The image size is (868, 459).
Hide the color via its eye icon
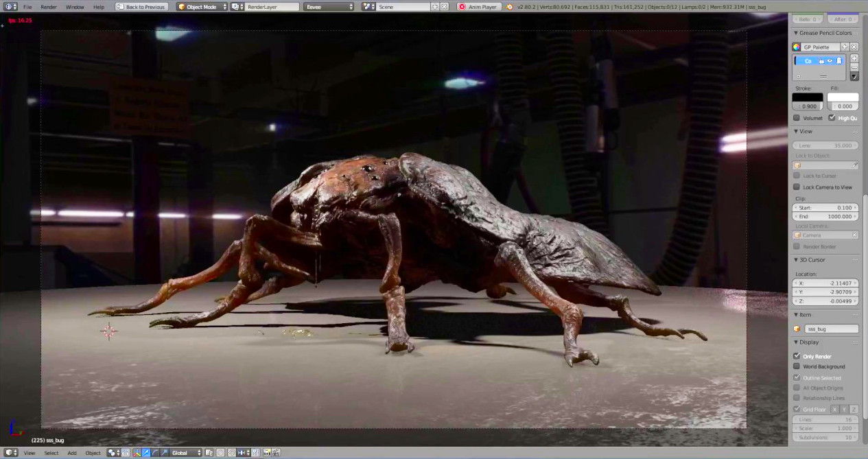point(830,61)
